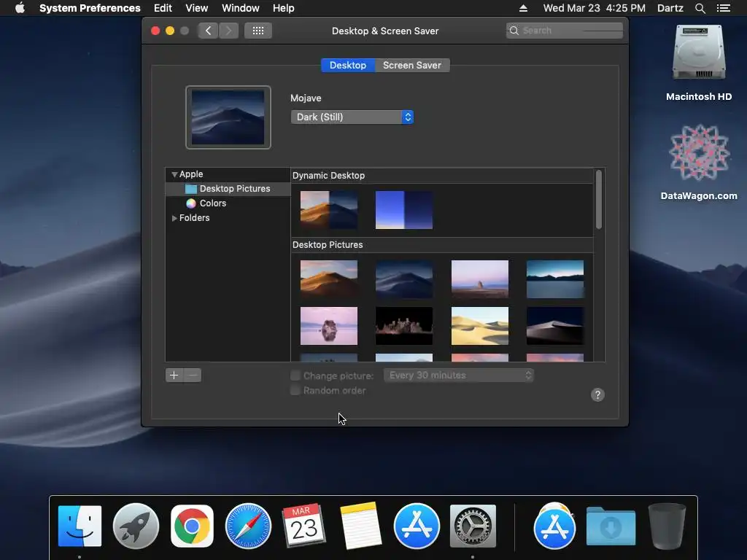Select the Mojave Night dark dune thumbnail
This screenshot has width=747, height=560.
click(404, 279)
